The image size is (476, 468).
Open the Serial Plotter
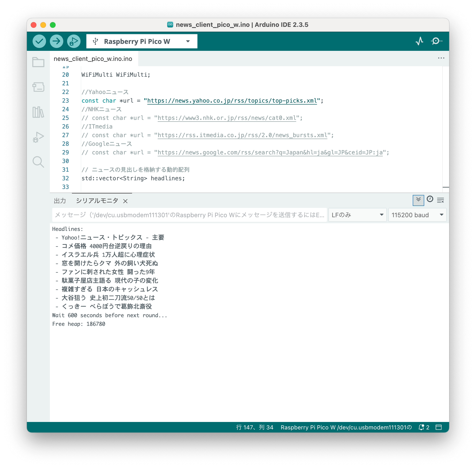coord(419,41)
